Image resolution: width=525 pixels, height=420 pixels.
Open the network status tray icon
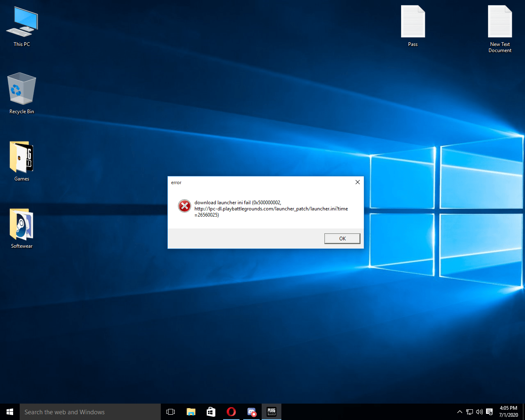(470, 412)
